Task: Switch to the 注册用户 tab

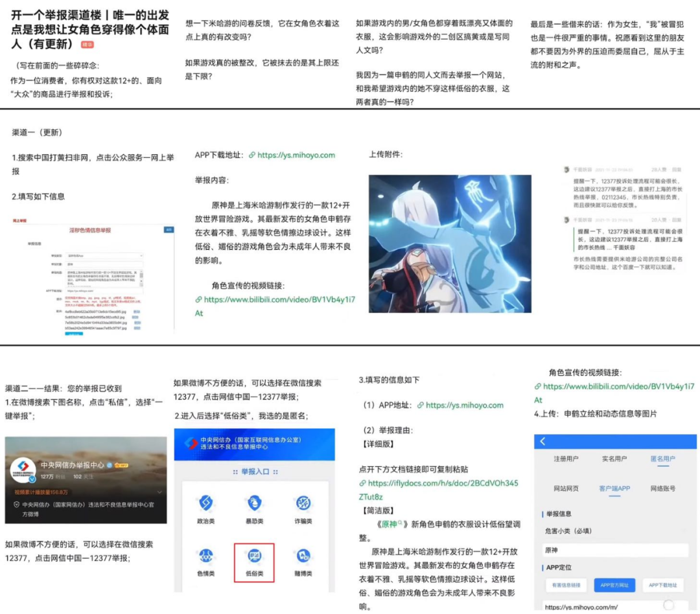Action: pyautogui.click(x=566, y=459)
